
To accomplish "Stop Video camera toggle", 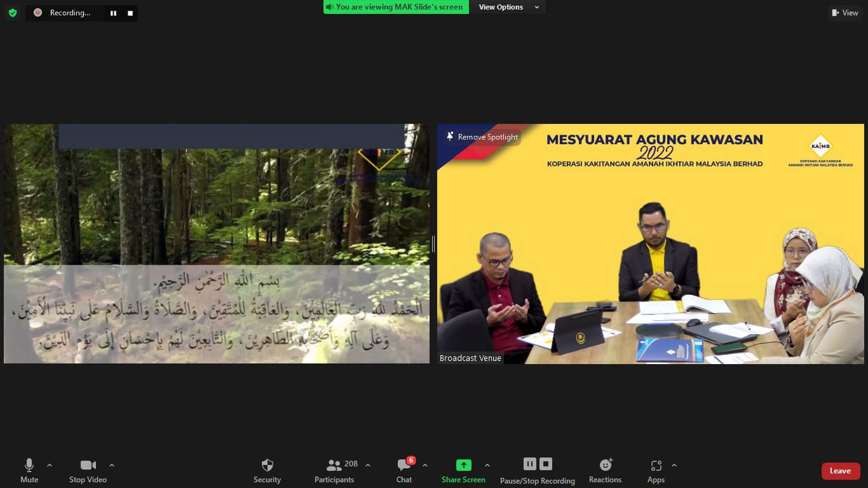I will click(x=88, y=471).
